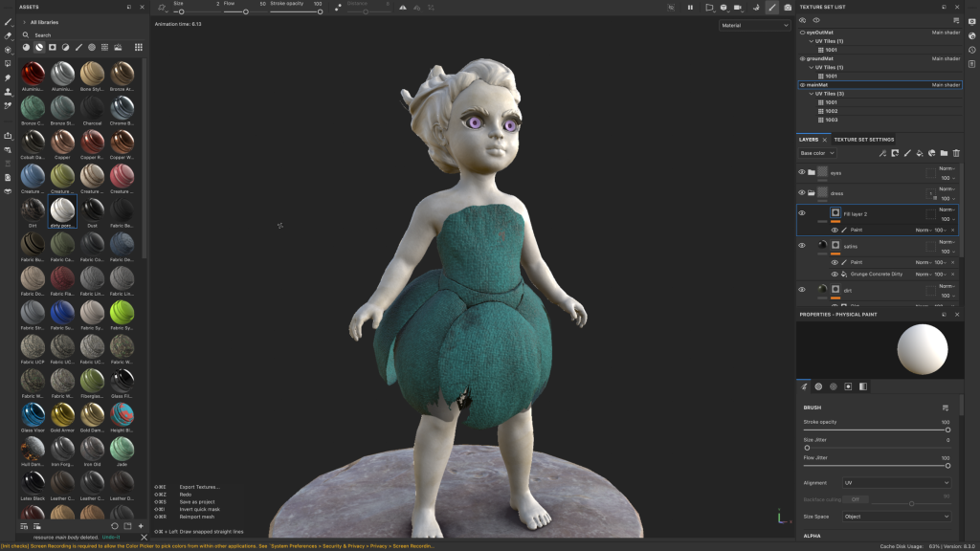The height and width of the screenshot is (551, 980).
Task: Toggle visibility of groundMat texture set
Action: coord(803,58)
